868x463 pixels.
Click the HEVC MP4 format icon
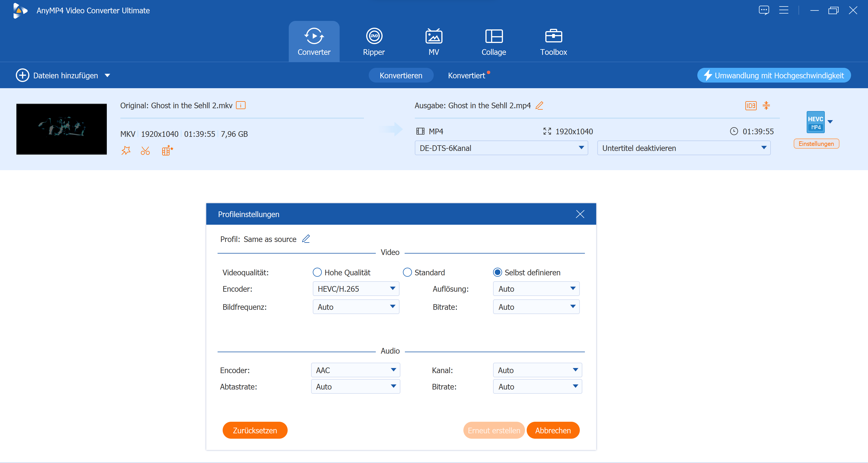(815, 122)
